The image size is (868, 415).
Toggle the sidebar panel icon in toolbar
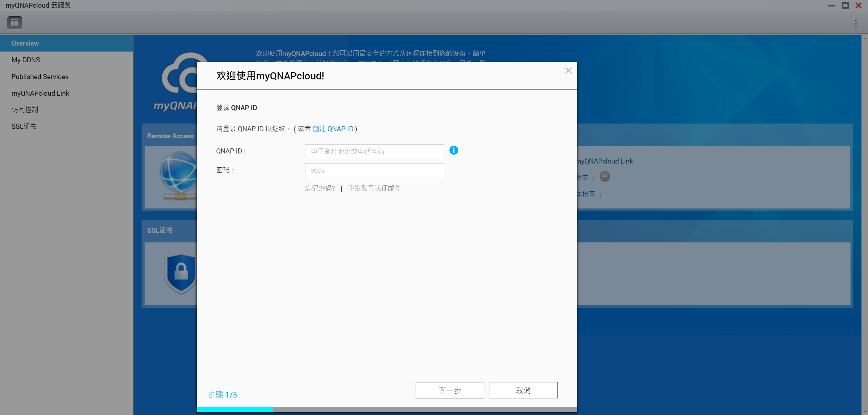tap(15, 23)
